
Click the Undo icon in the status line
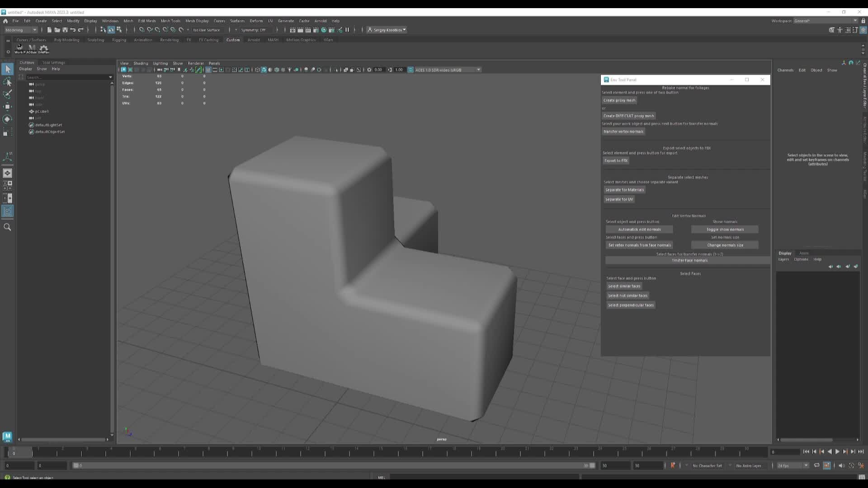click(73, 30)
